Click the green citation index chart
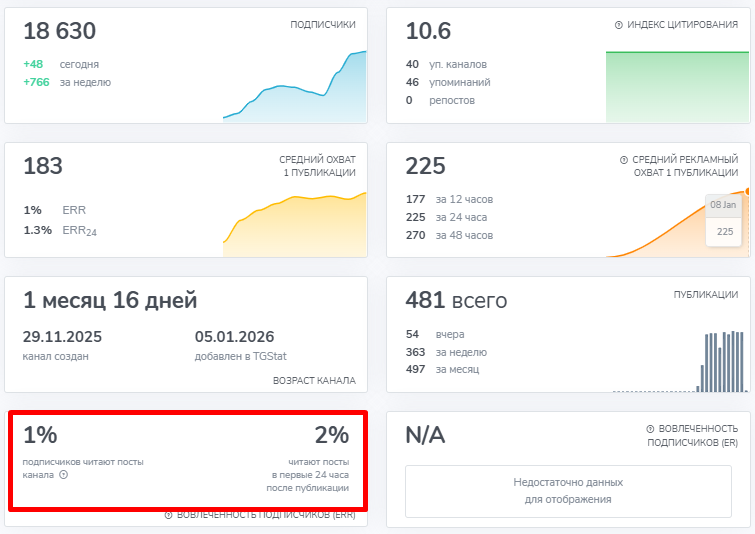755x534 pixels. pos(676,86)
